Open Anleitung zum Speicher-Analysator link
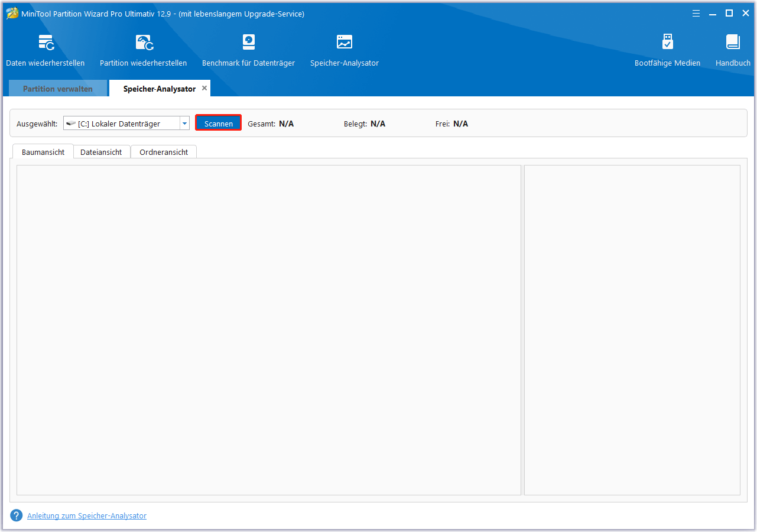Screen dimensions: 757x532 (x=87, y=515)
